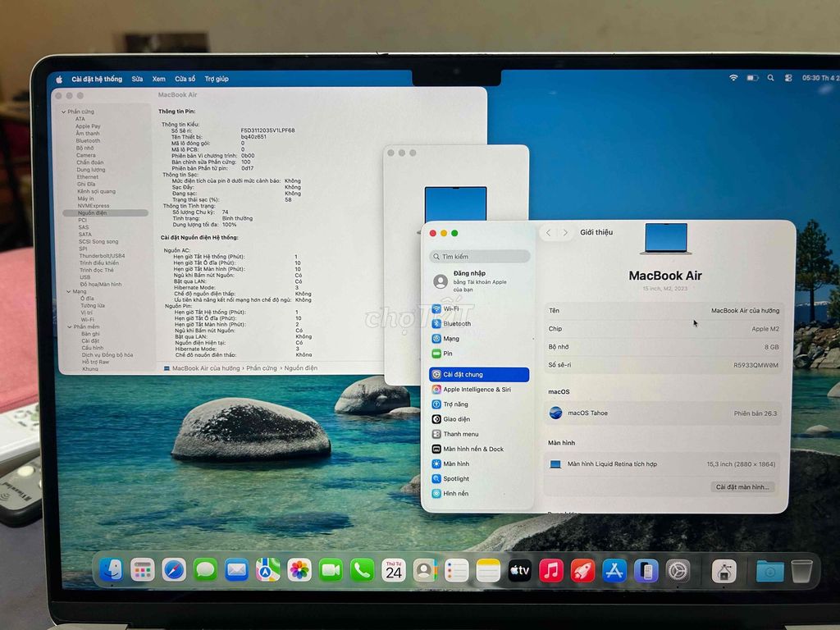
Task: Click Phần cứng in the path bar
Action: click(x=262, y=368)
